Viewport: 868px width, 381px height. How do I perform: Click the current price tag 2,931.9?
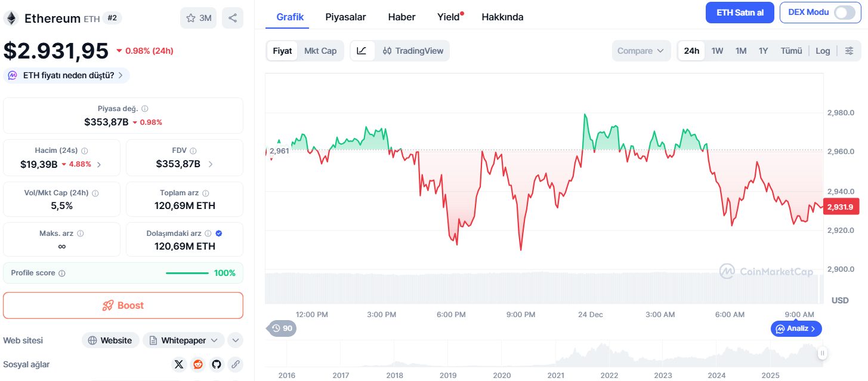pos(841,207)
